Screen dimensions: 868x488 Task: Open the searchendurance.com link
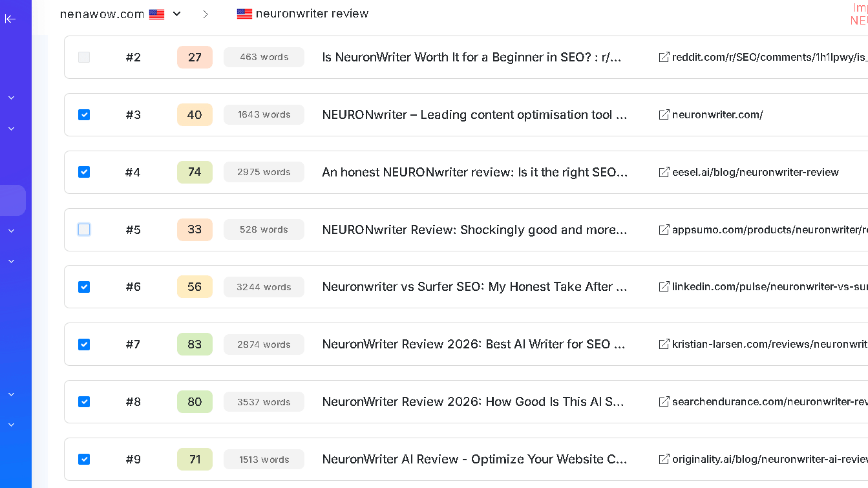click(770, 401)
